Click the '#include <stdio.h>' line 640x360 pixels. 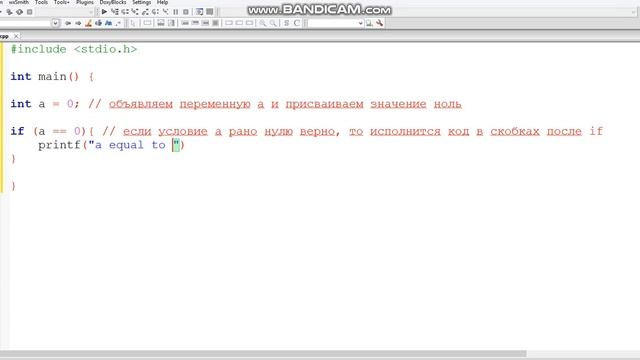click(x=73, y=49)
